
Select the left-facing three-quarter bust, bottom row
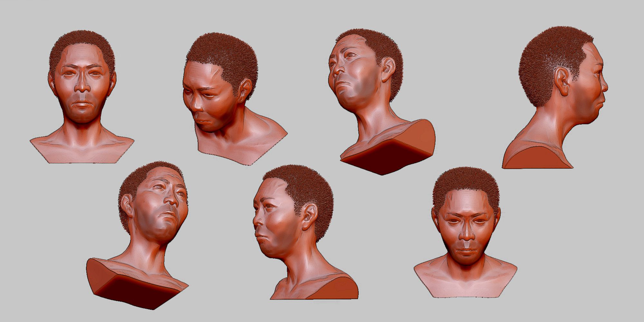pos(306,232)
